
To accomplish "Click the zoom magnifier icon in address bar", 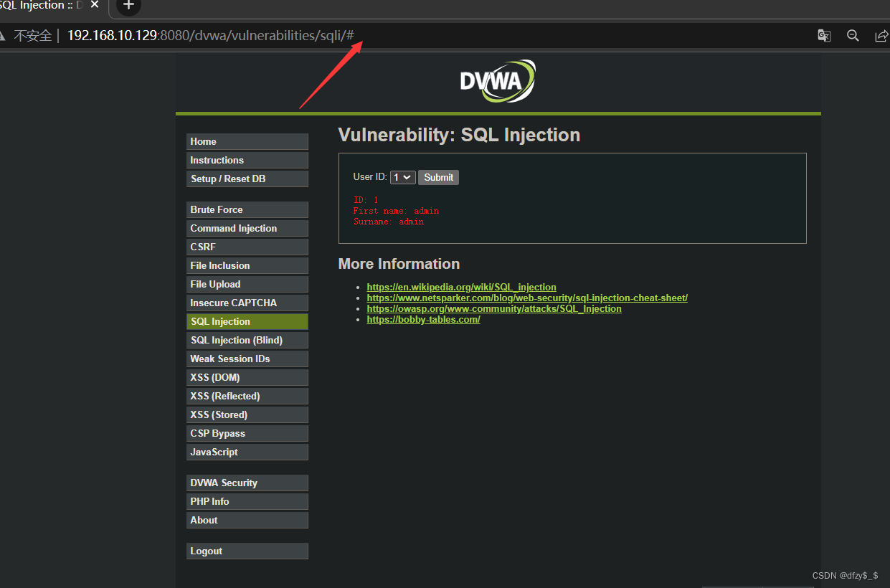I will [853, 36].
